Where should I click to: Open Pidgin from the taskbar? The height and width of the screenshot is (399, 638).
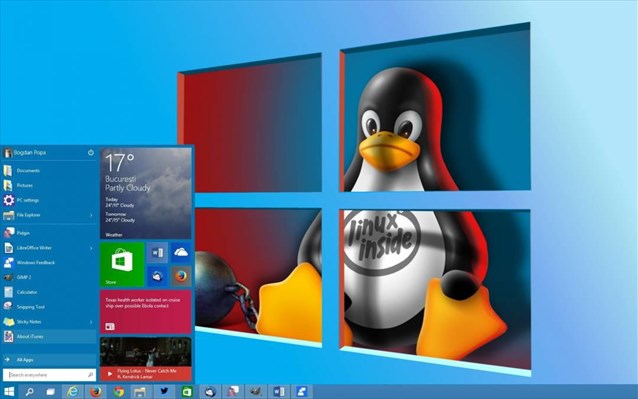coord(233,392)
